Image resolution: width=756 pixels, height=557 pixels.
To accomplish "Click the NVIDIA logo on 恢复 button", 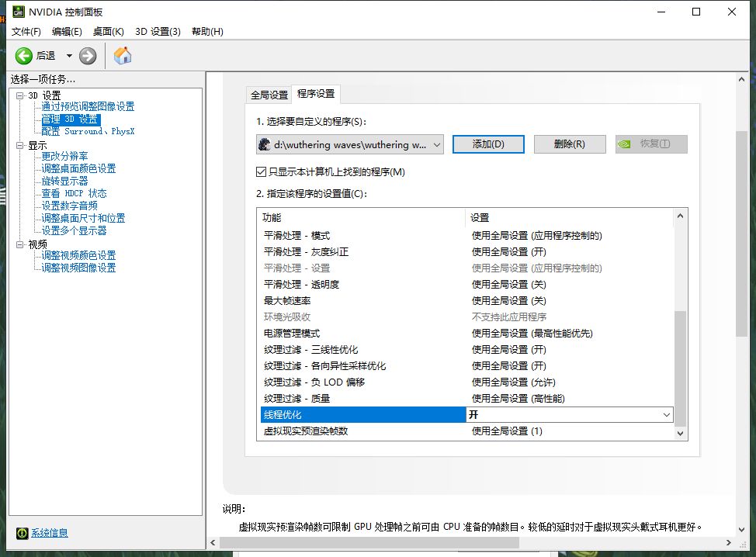I will [625, 144].
